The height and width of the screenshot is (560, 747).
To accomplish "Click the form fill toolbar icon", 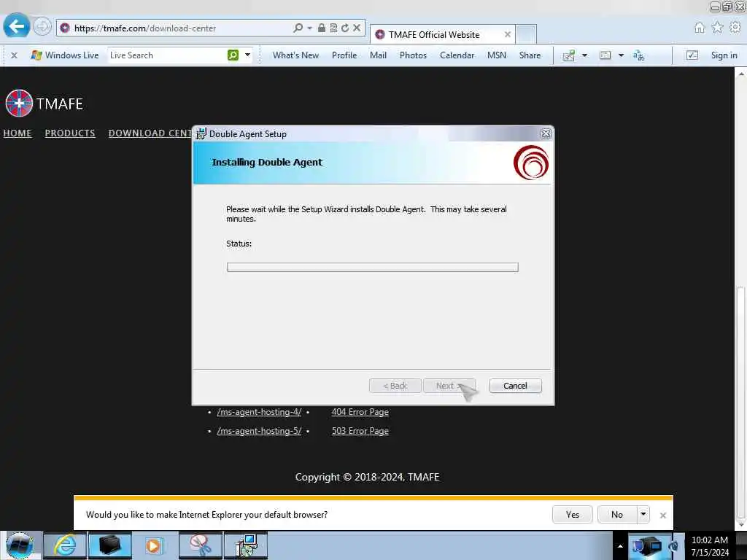I will coord(605,55).
